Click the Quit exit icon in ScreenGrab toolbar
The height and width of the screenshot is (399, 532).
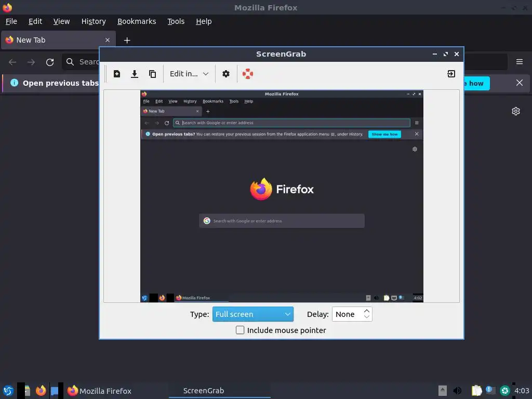pos(451,74)
